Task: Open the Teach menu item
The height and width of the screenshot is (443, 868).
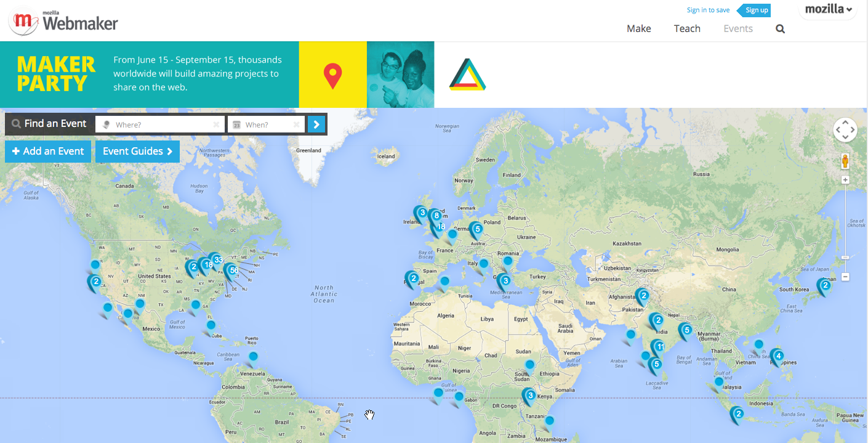Action: point(687,28)
